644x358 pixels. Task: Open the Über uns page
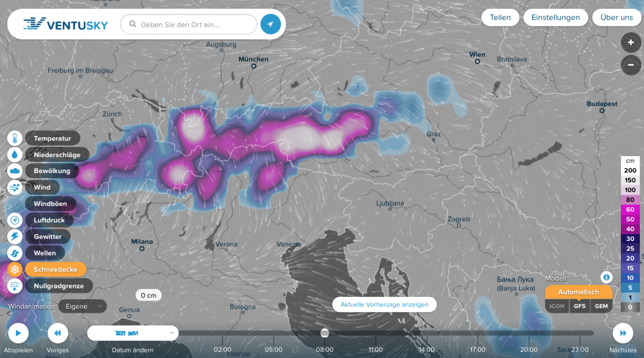(x=616, y=17)
